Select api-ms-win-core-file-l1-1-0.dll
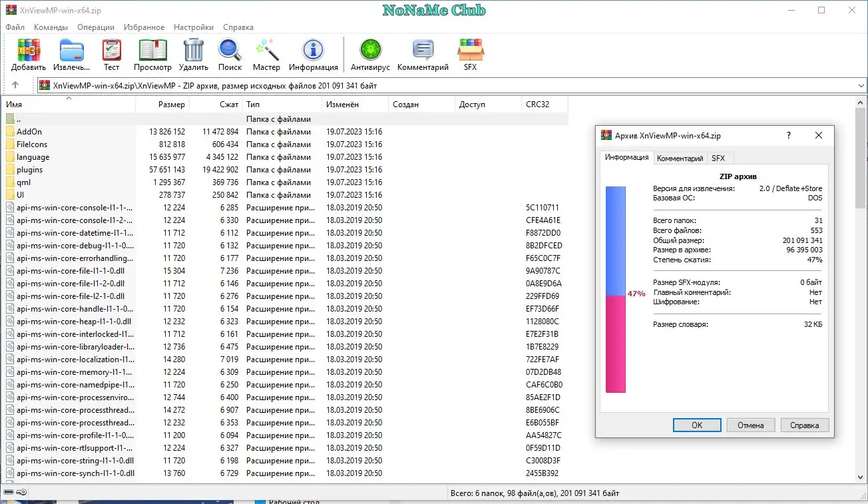Screen dimensions: 868x504 coord(70,271)
